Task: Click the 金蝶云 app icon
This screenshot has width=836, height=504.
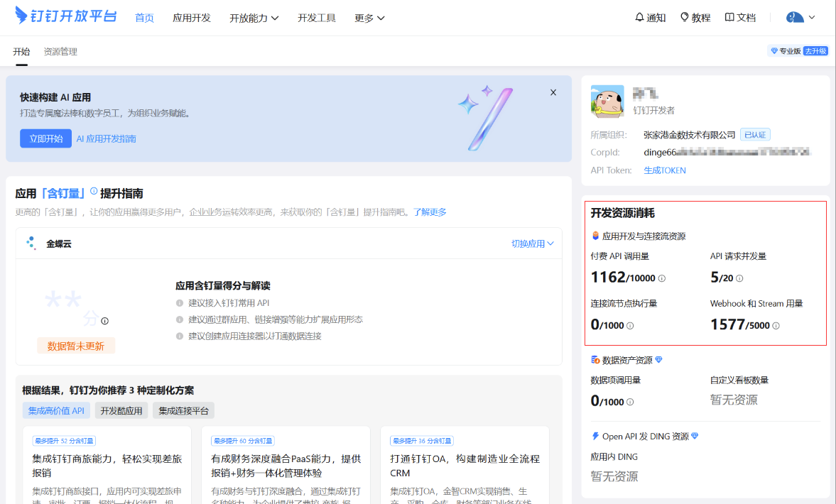Action: (x=31, y=243)
